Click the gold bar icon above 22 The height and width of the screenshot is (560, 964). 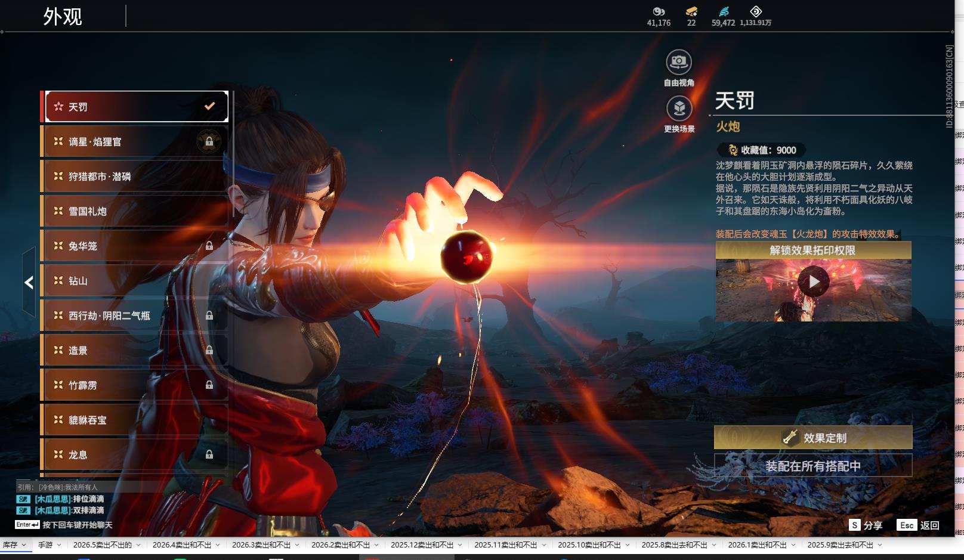pyautogui.click(x=691, y=11)
